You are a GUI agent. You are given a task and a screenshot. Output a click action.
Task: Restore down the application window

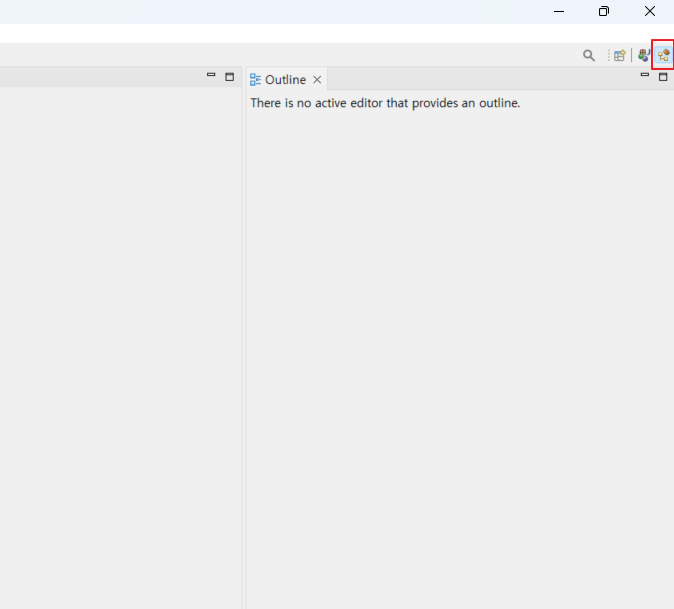604,12
